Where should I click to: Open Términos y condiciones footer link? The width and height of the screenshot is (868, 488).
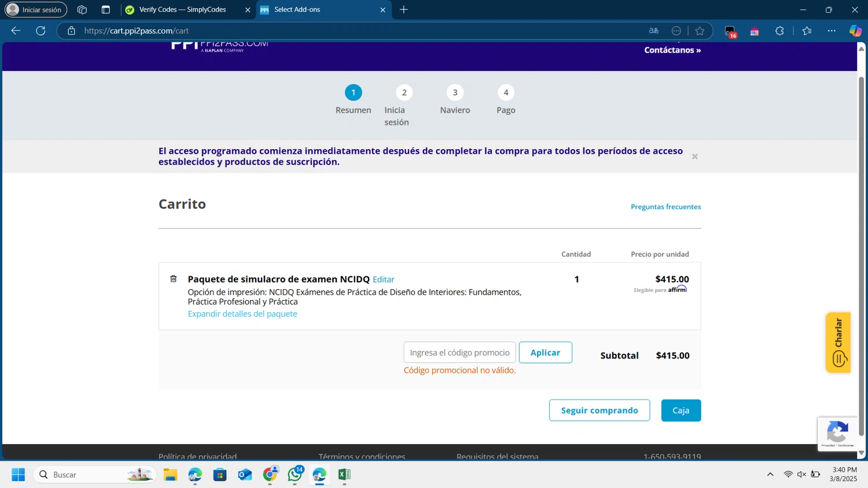(362, 456)
